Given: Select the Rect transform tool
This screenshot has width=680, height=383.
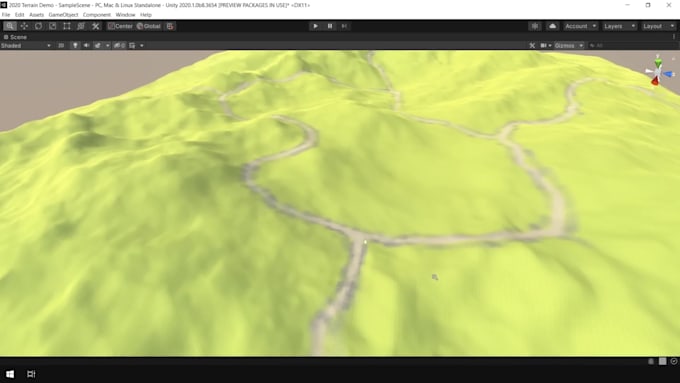Looking at the screenshot, I should [67, 26].
